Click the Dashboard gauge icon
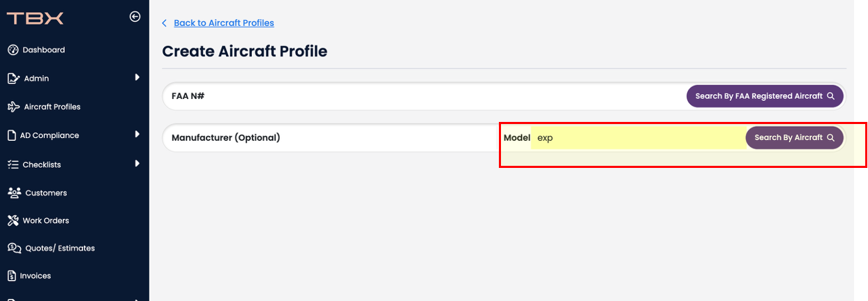Image resolution: width=868 pixels, height=301 pixels. [x=13, y=50]
